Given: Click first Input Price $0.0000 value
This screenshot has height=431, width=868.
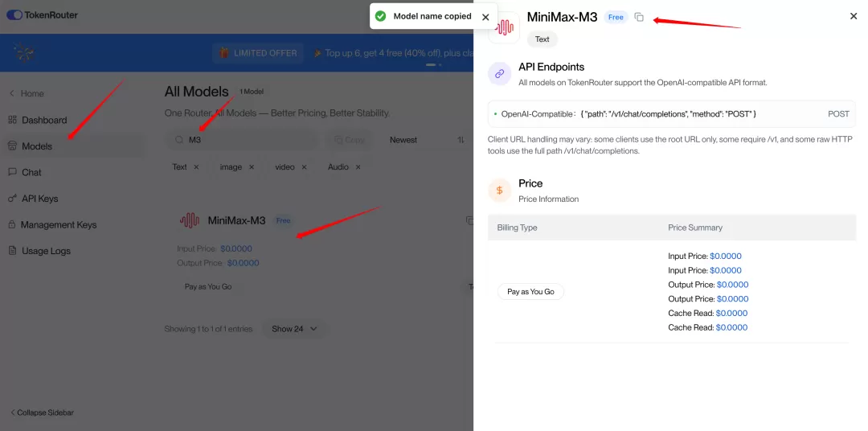Looking at the screenshot, I should (x=726, y=257).
